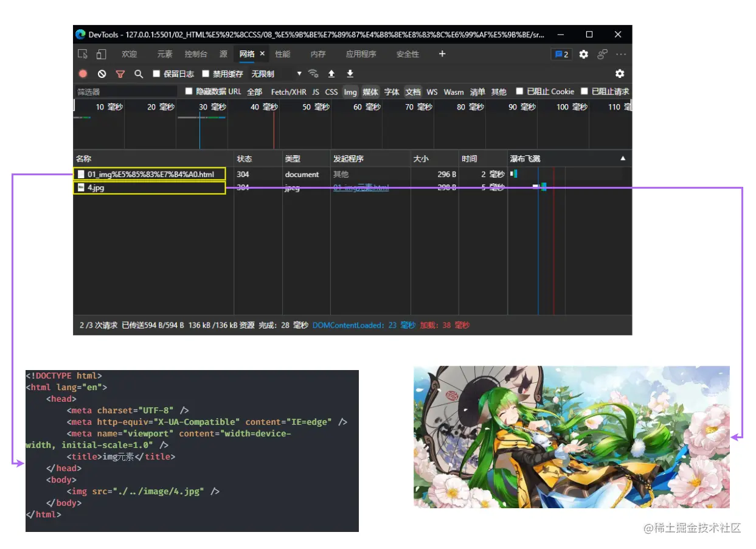Viewport: 756px width, 549px height.
Task: Enable the 隐藏数据 URL checkbox
Action: coord(189,91)
